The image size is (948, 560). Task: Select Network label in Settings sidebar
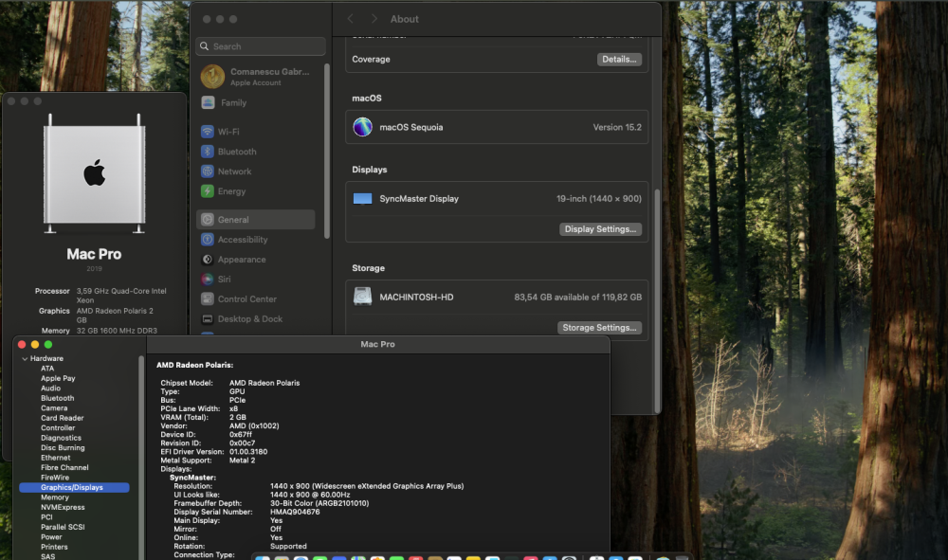click(x=234, y=172)
